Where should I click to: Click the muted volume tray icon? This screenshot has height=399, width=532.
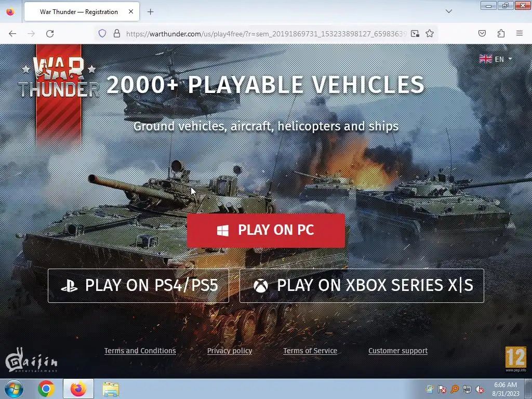coord(480,390)
